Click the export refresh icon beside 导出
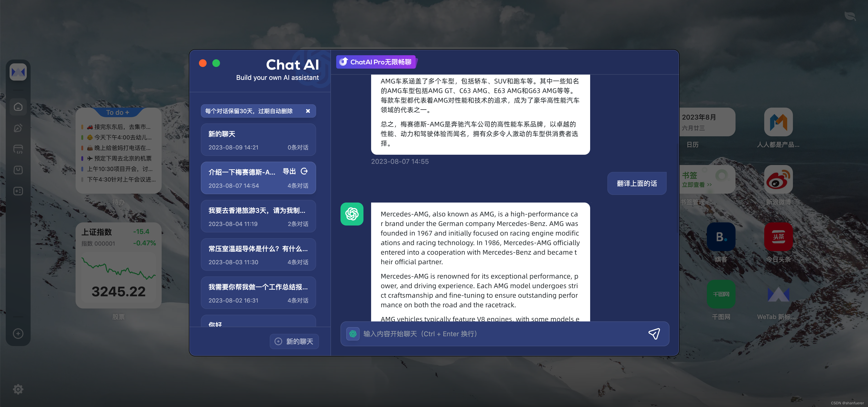Image resolution: width=868 pixels, height=407 pixels. (x=304, y=171)
